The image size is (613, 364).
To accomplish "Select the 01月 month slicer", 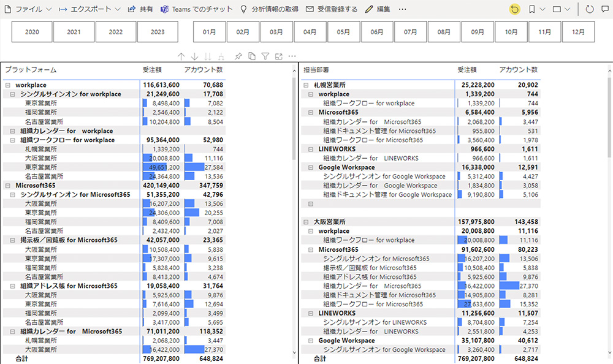I will pos(209,32).
